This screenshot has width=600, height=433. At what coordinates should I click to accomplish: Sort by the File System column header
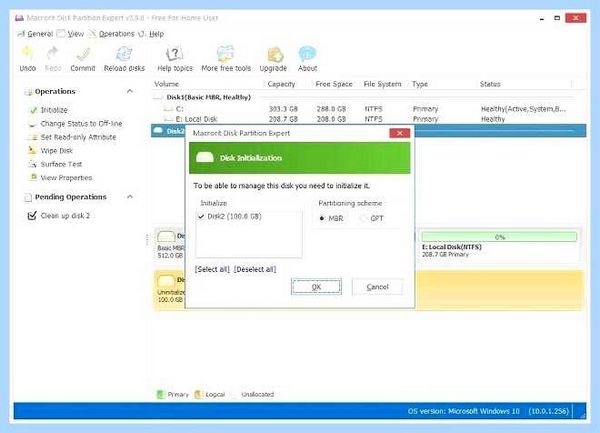click(382, 84)
